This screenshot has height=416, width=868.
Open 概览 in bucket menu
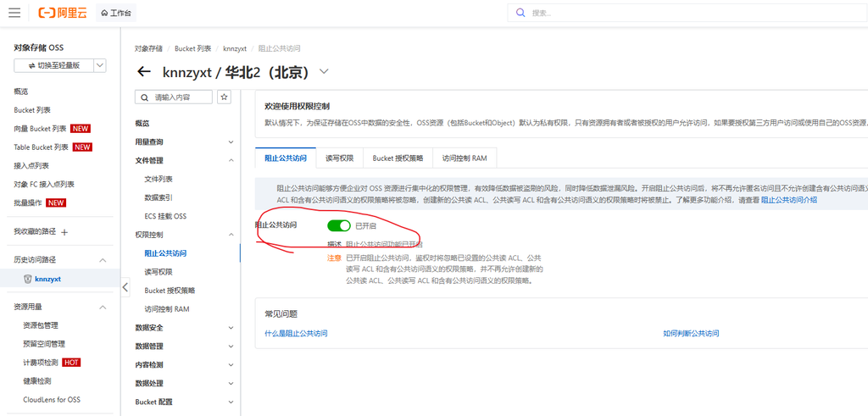click(x=142, y=124)
